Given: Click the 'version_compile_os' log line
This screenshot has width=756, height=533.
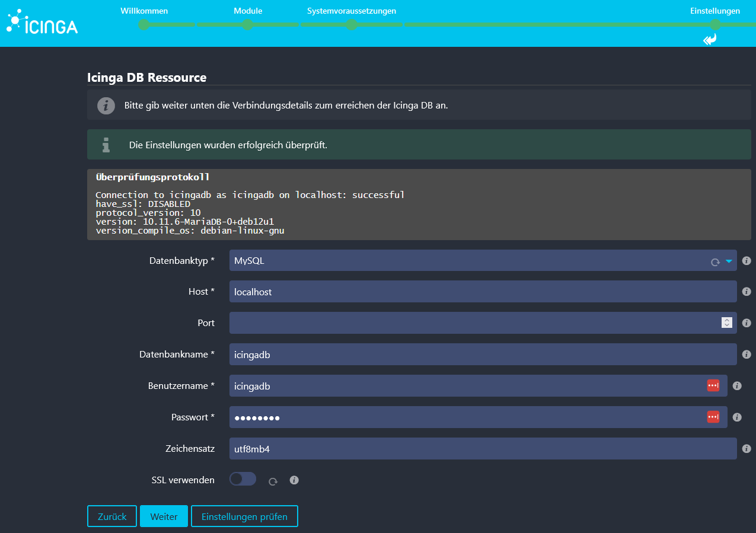Looking at the screenshot, I should 190,230.
